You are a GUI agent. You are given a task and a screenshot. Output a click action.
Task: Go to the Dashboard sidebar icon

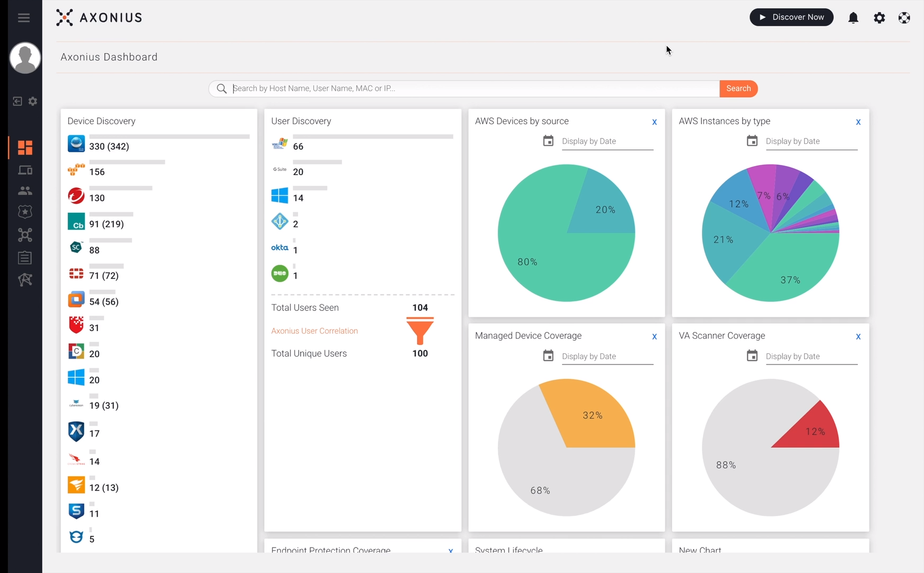25,147
